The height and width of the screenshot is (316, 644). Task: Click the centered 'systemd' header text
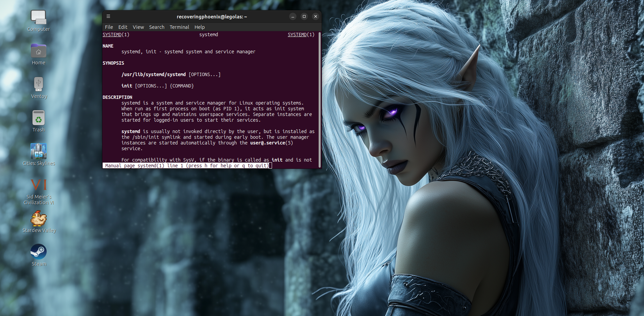pyautogui.click(x=209, y=35)
